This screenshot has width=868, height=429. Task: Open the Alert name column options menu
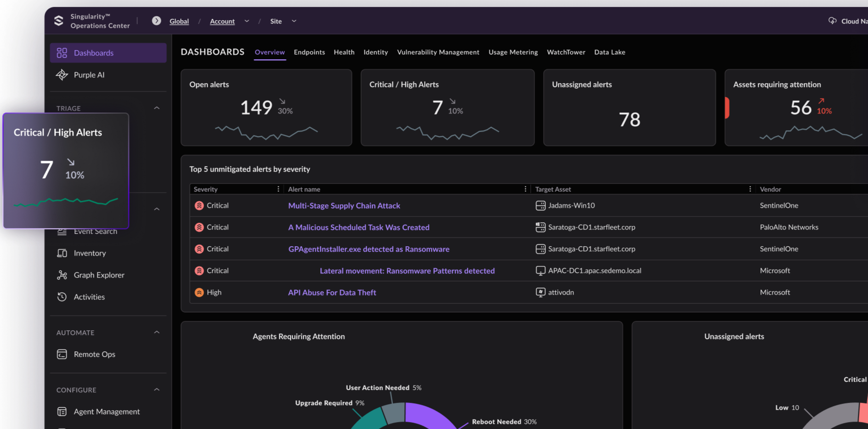525,189
